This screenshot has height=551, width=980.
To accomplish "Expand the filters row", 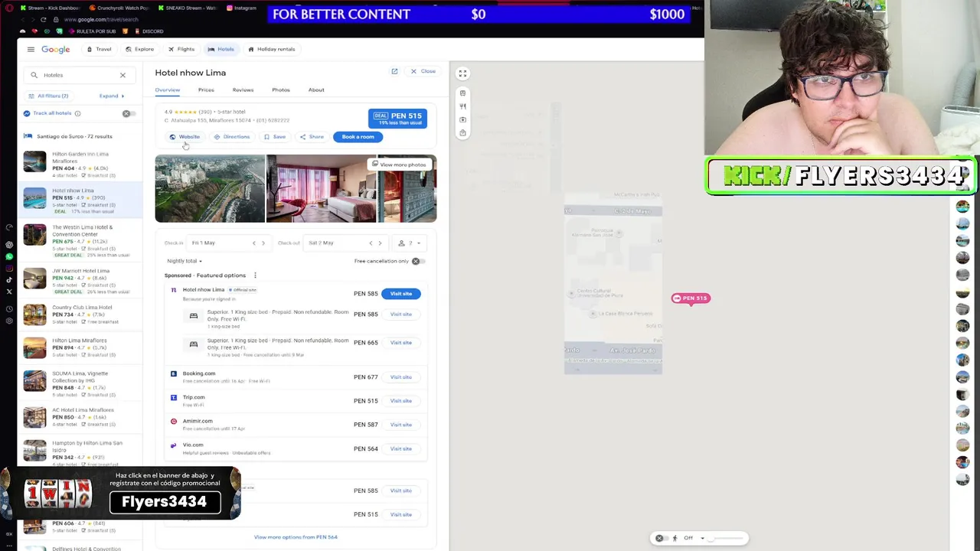I will coord(112,96).
